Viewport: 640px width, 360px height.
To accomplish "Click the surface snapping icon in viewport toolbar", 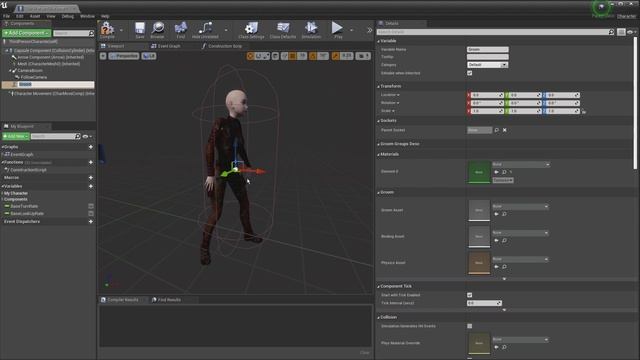I will (x=284, y=56).
